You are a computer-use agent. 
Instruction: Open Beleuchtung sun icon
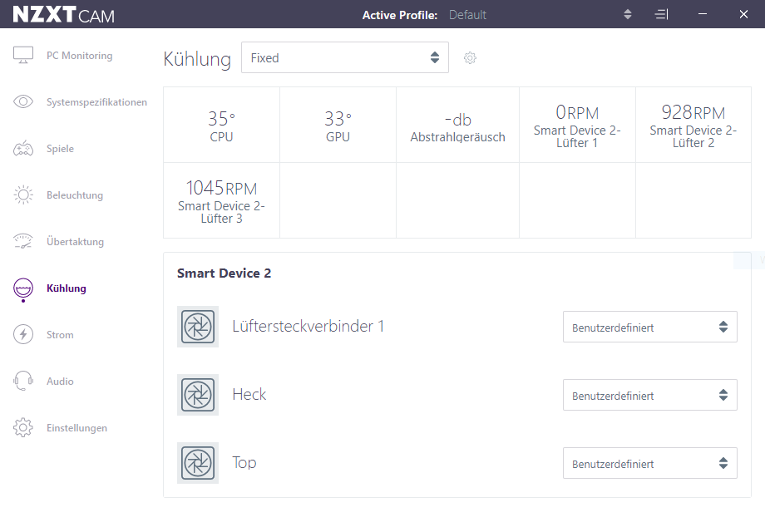(x=23, y=195)
